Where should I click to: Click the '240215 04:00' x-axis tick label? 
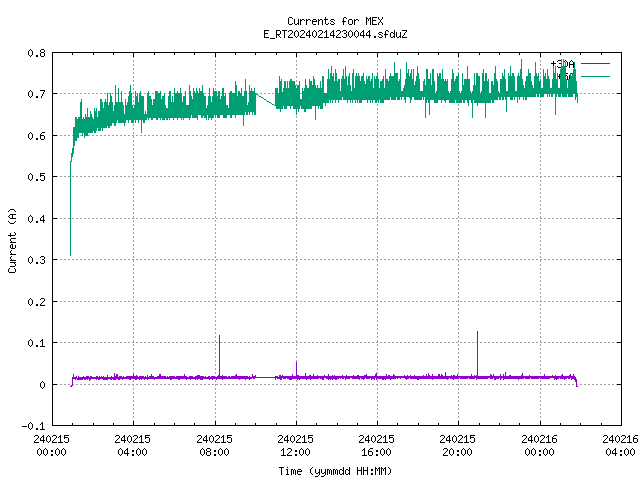[132, 445]
